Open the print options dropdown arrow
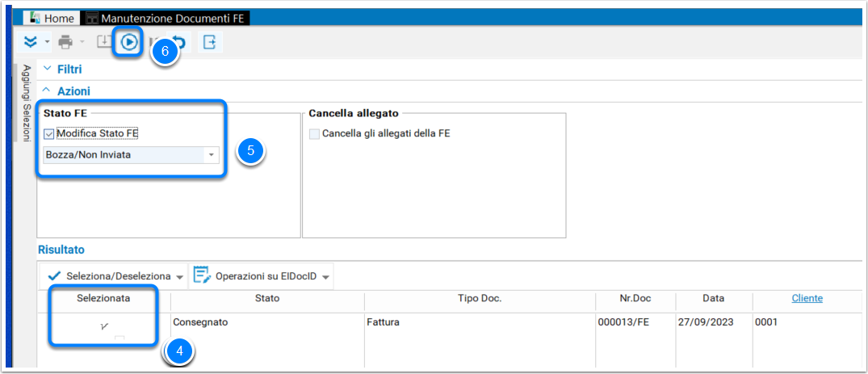 tap(82, 42)
